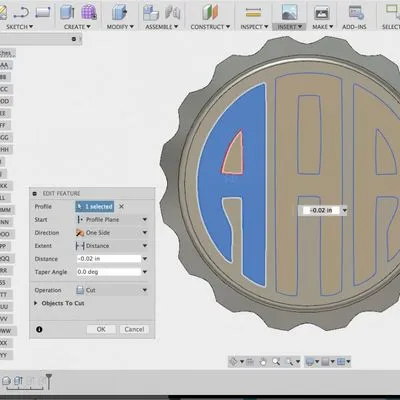Select the Press Pull icon in Modify
Image resolution: width=400 pixels, height=400 pixels.
click(x=119, y=12)
